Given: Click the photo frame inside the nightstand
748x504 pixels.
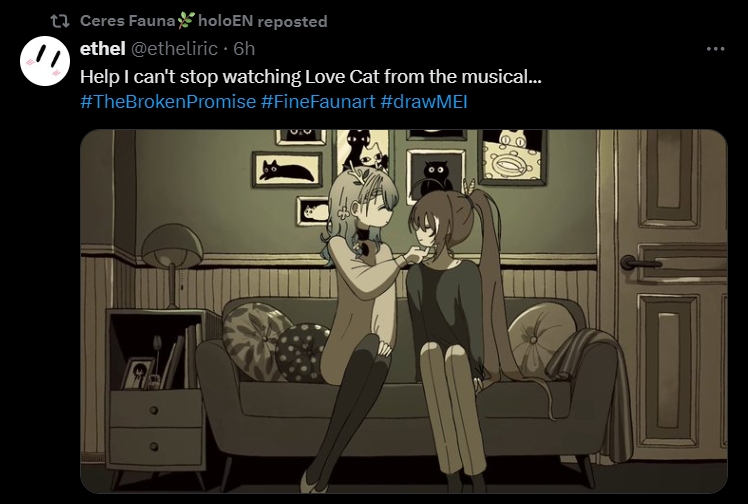Looking at the screenshot, I should [138, 373].
